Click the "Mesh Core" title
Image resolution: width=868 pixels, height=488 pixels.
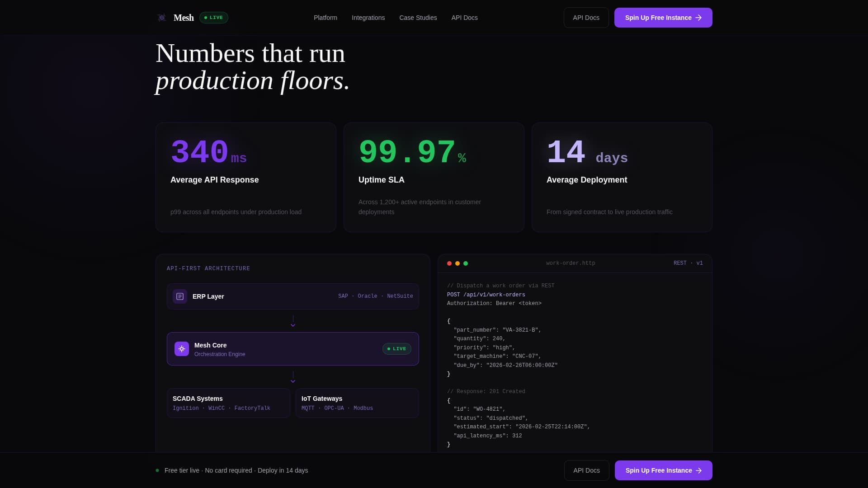211,345
